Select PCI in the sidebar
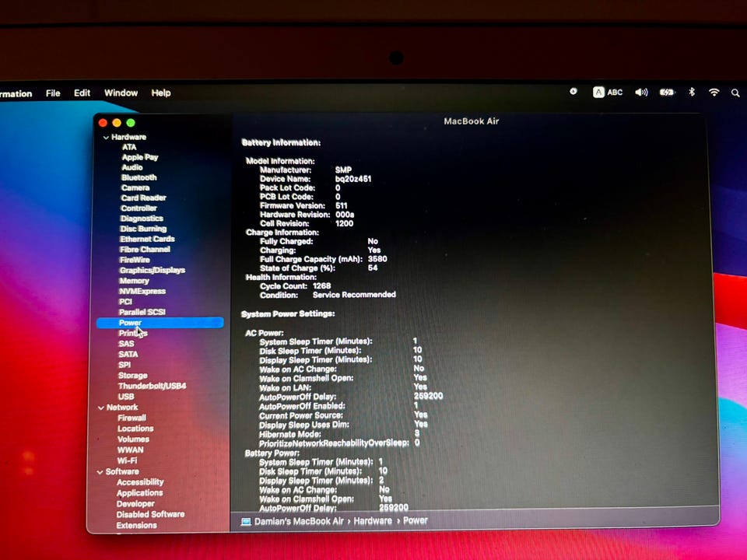The height and width of the screenshot is (560, 747). 125,302
